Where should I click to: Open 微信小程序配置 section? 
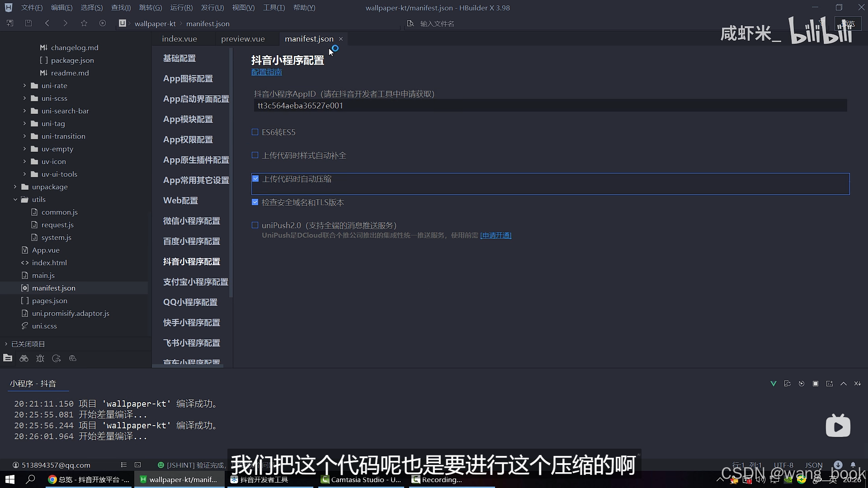[192, 221]
